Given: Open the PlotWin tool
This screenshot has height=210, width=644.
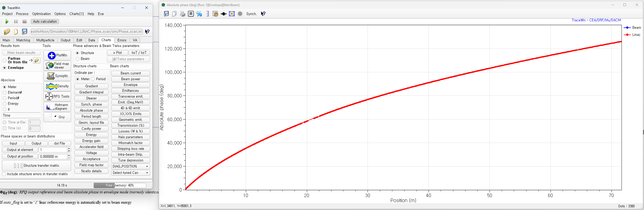Looking at the screenshot, I should 57,55.
